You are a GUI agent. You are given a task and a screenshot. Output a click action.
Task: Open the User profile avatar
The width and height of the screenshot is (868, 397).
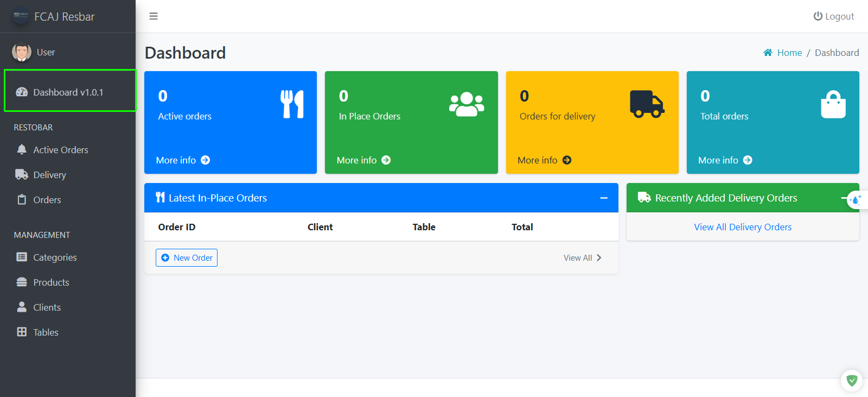(22, 52)
